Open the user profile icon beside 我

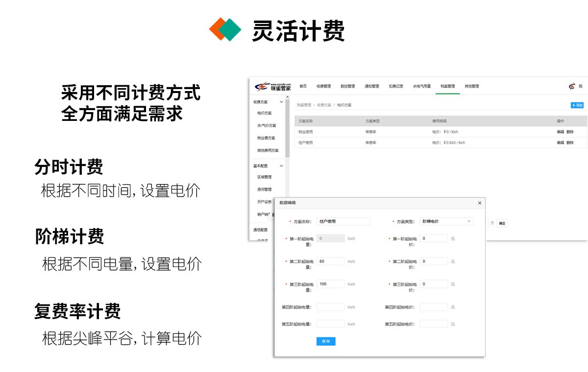click(572, 85)
